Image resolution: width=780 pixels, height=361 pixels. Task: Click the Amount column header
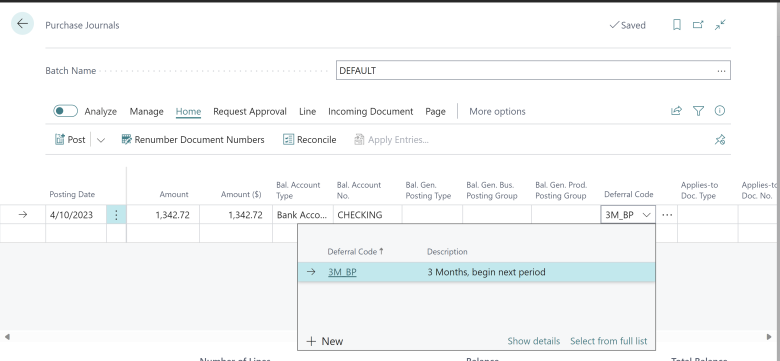pos(174,194)
